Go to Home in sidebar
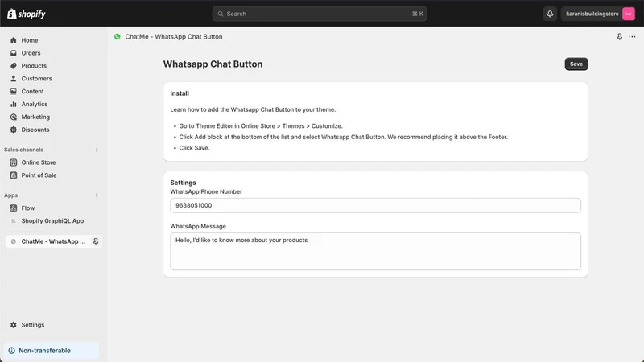The image size is (644, 362). 30,40
